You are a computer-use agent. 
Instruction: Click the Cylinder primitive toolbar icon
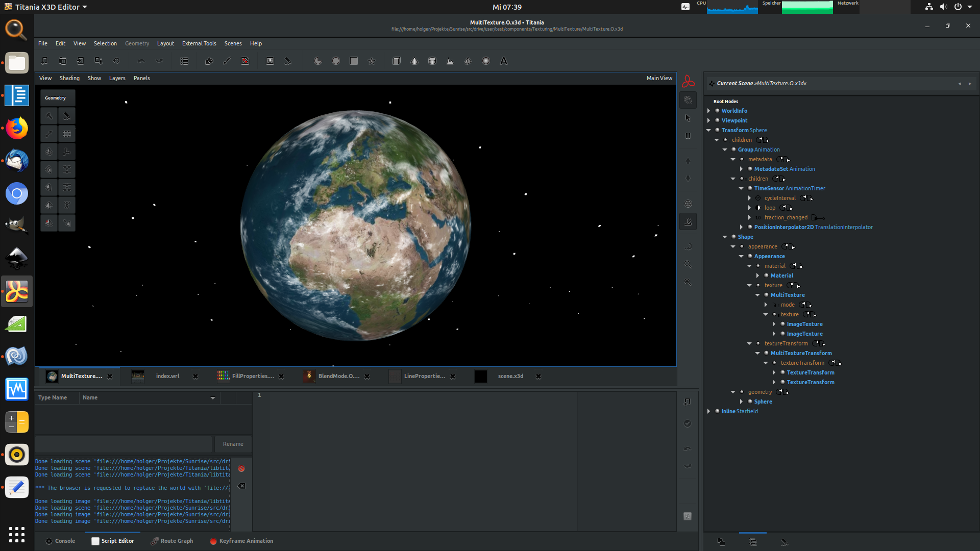tap(432, 61)
